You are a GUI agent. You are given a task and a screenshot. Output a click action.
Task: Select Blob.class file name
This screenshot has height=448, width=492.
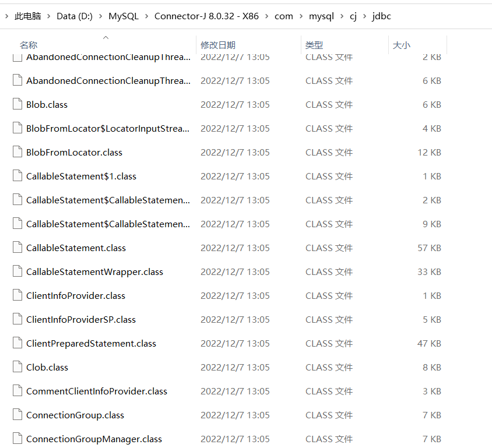point(47,104)
